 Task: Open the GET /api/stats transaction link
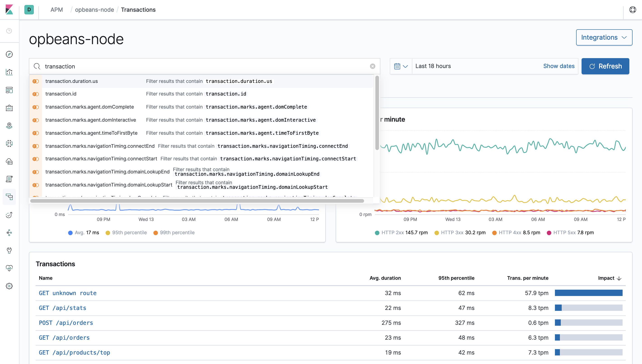coord(62,308)
